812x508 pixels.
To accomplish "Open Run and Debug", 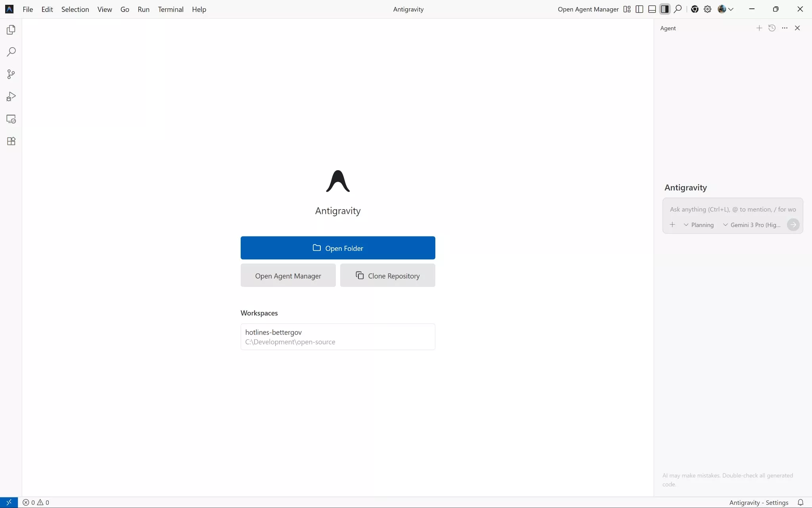I will pyautogui.click(x=11, y=96).
